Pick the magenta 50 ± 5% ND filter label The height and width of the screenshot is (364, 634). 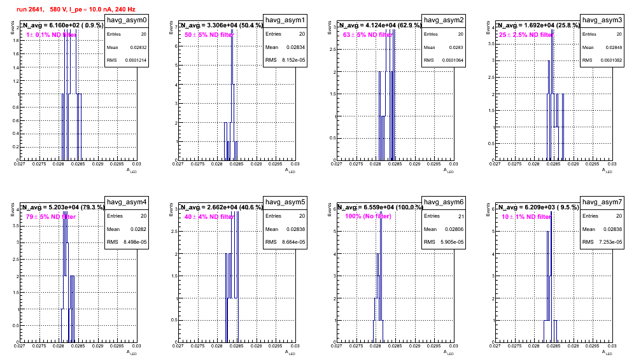coord(209,35)
